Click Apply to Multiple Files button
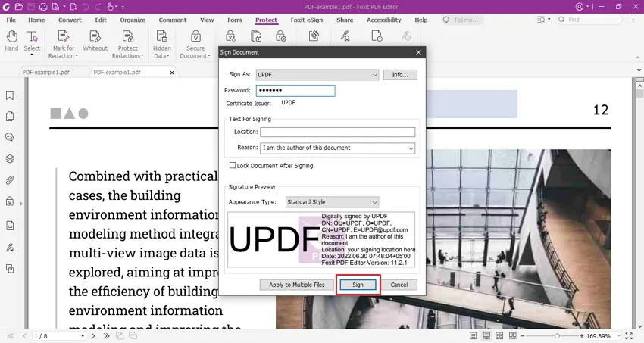 click(x=296, y=285)
